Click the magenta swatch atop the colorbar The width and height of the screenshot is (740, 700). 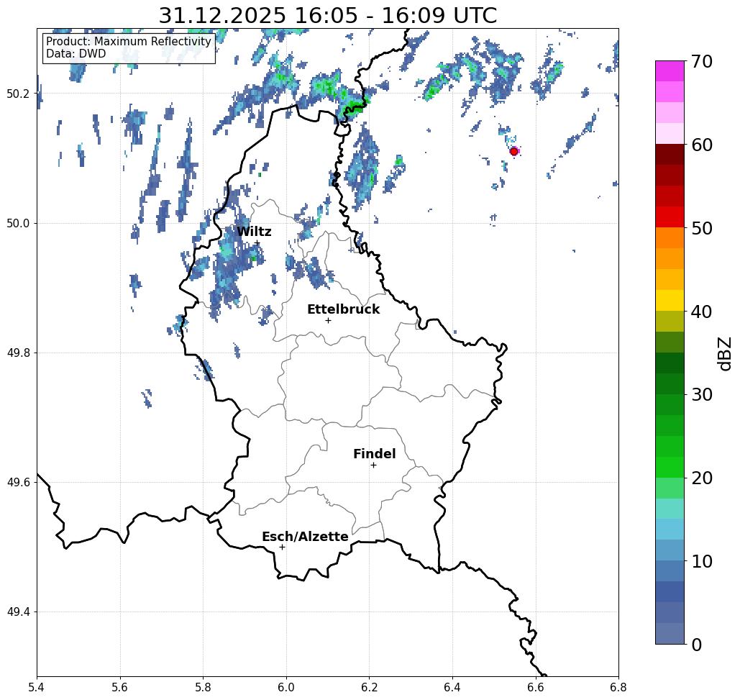(670, 71)
